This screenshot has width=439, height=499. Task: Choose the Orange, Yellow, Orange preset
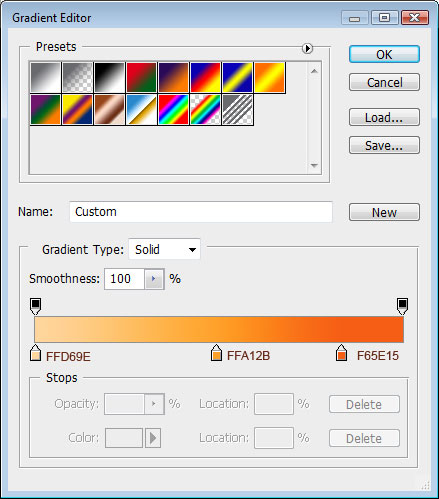(x=269, y=77)
